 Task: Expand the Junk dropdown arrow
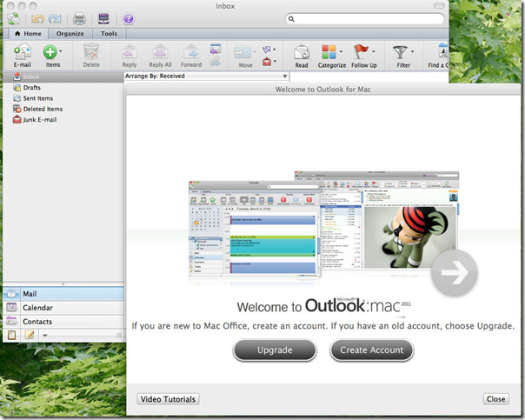[275, 61]
